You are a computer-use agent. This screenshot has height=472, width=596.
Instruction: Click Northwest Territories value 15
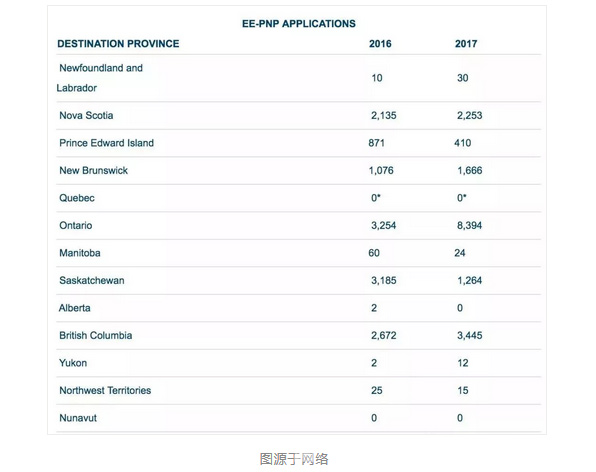pyautogui.click(x=463, y=390)
